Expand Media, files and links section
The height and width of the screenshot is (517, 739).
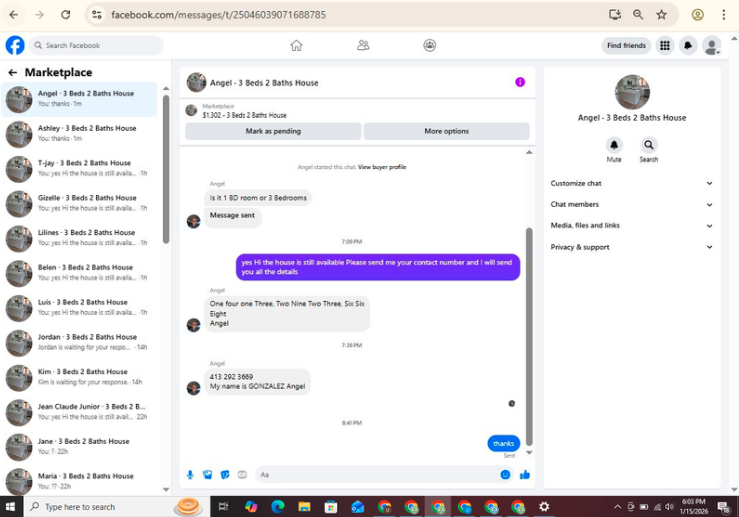point(632,226)
